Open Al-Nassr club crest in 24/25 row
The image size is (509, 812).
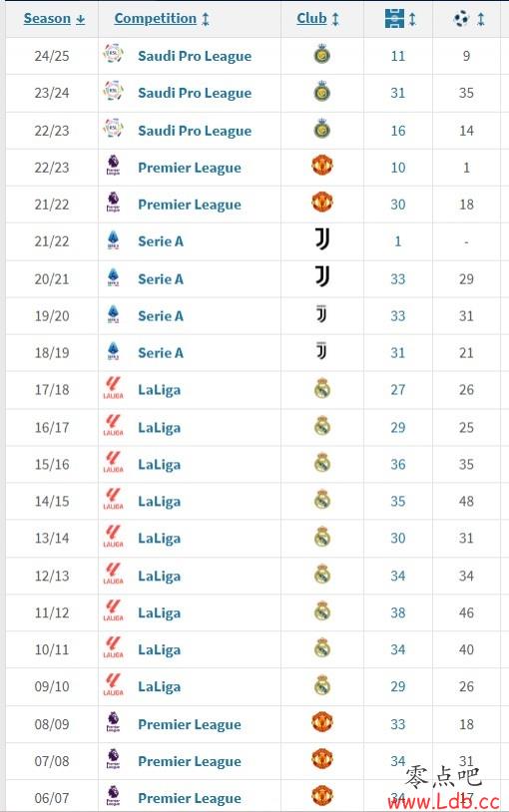(322, 55)
